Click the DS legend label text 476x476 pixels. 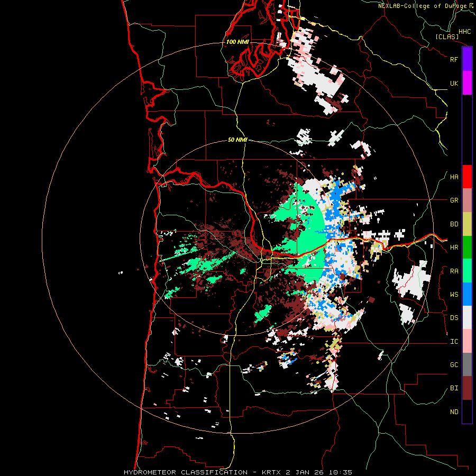454,318
